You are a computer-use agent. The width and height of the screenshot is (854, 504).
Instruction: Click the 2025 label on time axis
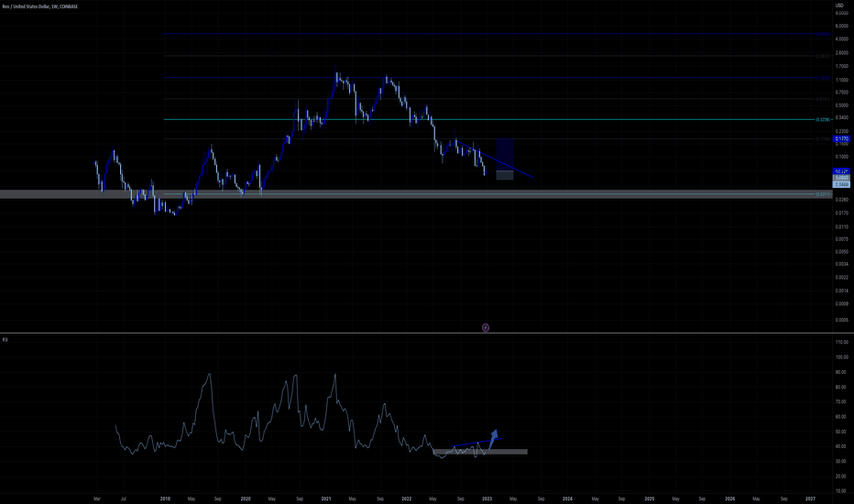coord(650,499)
